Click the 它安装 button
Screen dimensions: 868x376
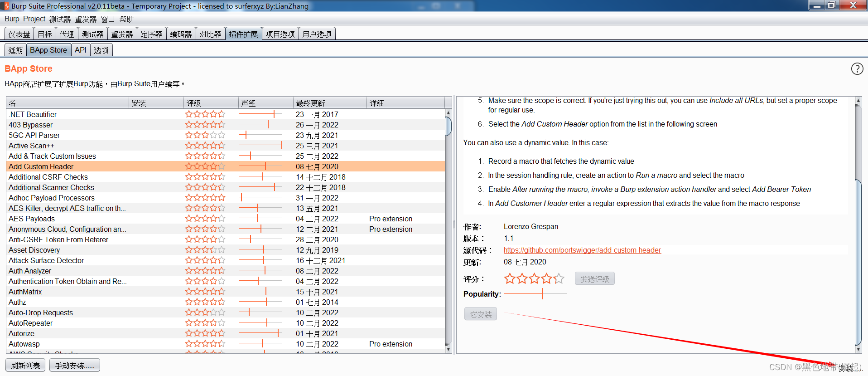coord(480,314)
